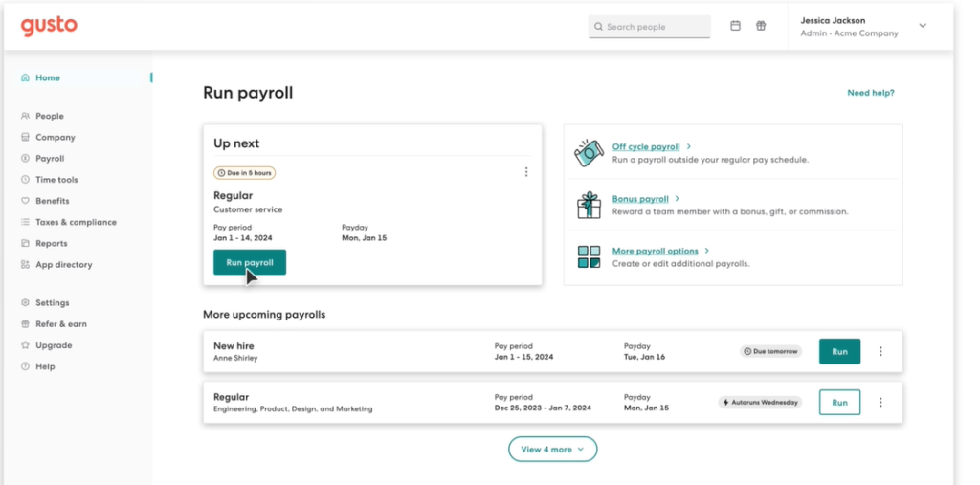Expand the Jessica Jackson account dropdown
This screenshot has width=980, height=485.
click(x=923, y=26)
